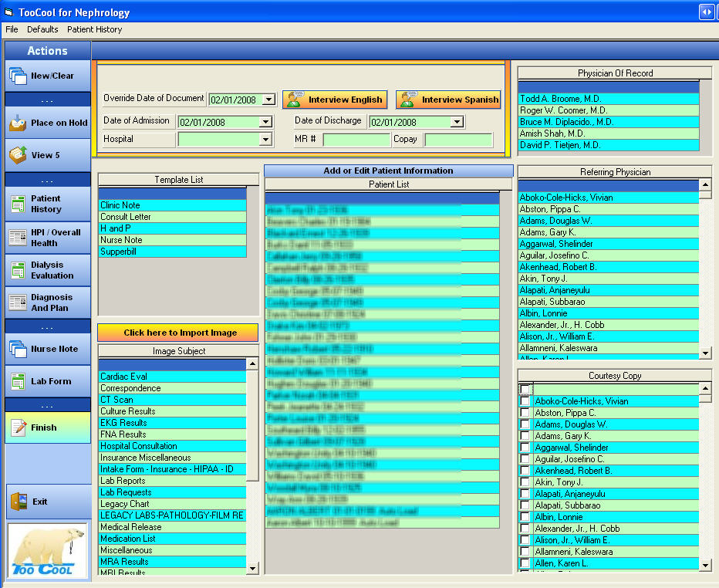
Task: Click the MR # input field
Action: point(356,140)
